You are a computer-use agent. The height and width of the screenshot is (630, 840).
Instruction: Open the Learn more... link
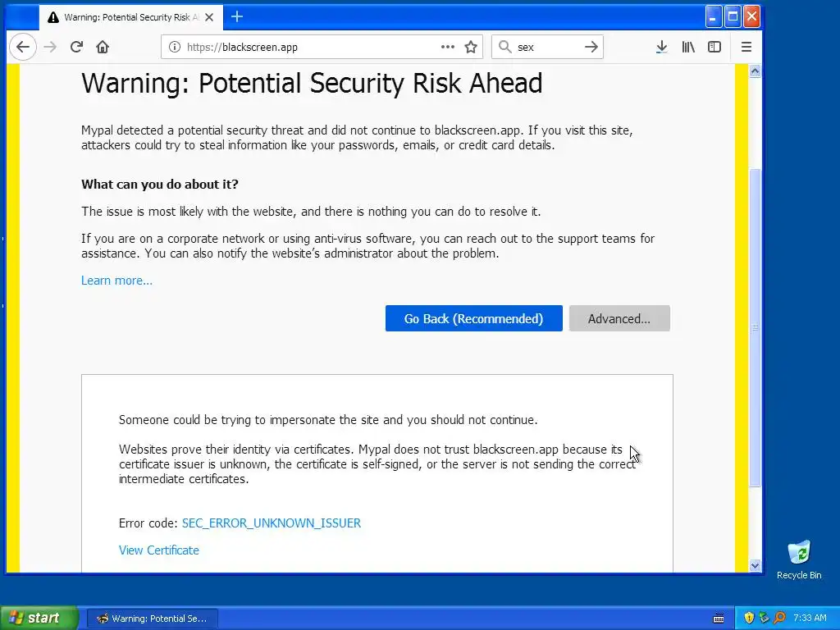coord(116,281)
